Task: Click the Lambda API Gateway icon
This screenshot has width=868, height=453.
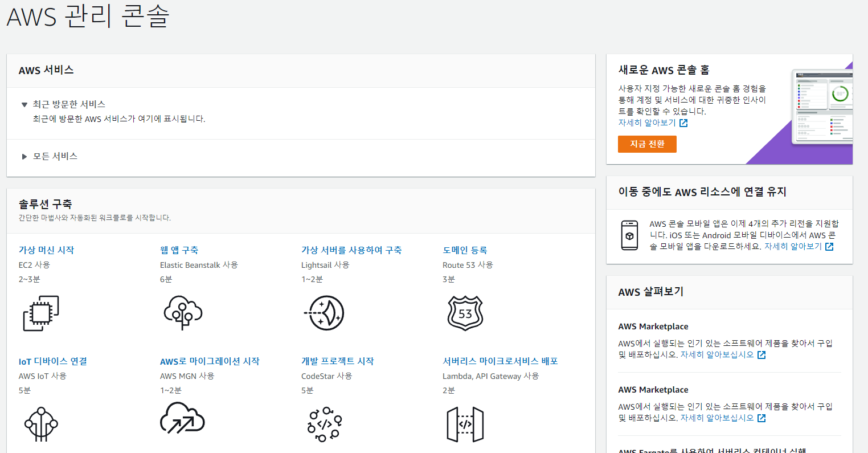Action: pos(465,424)
